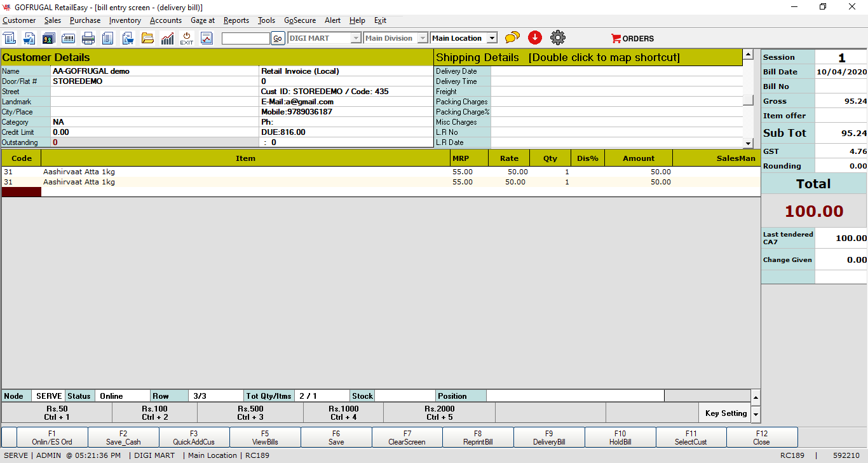The image size is (868, 463).
Task: Open the Reports menu
Action: (x=236, y=20)
